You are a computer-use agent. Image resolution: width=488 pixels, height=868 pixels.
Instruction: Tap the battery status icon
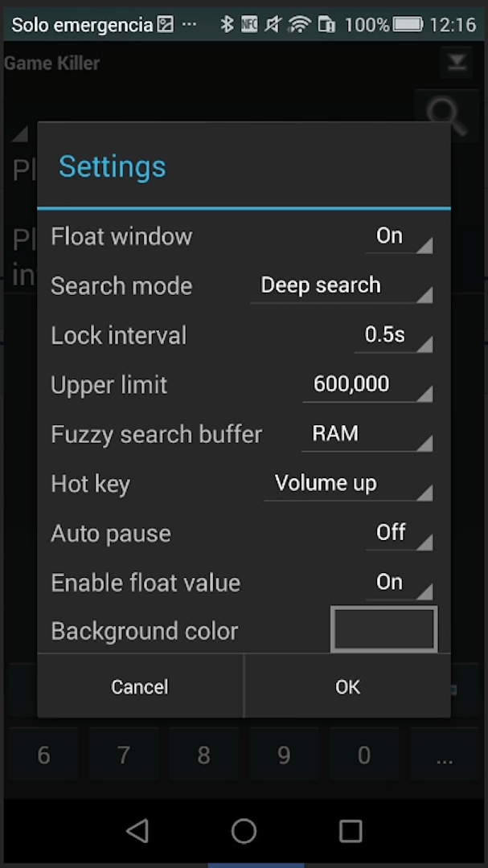(408, 24)
